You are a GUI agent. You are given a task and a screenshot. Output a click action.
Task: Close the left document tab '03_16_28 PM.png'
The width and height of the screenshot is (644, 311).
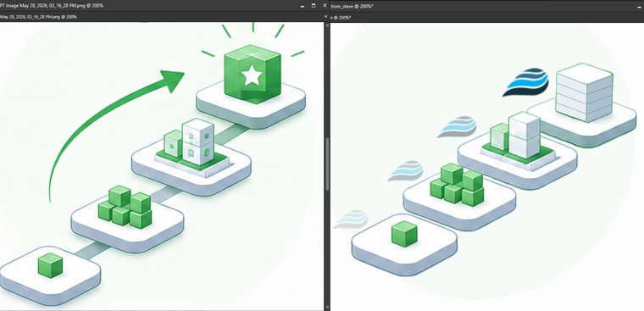pyautogui.click(x=325, y=17)
